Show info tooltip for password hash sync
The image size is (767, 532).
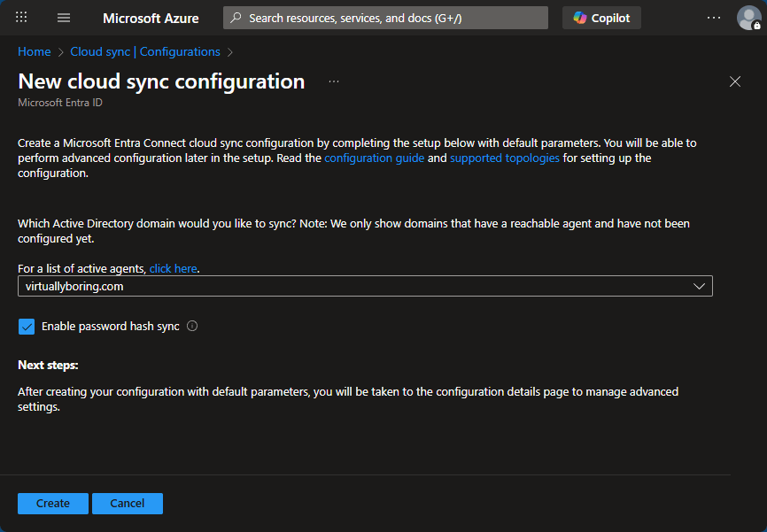(x=192, y=326)
